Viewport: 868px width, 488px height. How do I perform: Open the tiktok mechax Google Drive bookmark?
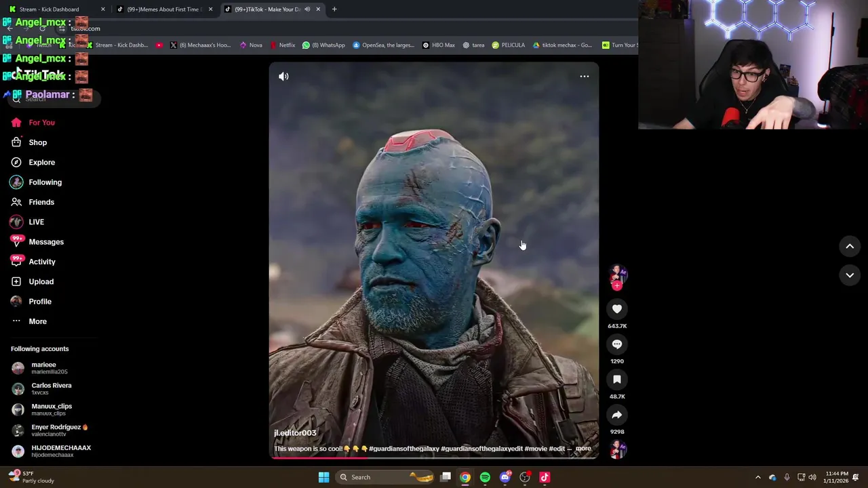coord(562,45)
